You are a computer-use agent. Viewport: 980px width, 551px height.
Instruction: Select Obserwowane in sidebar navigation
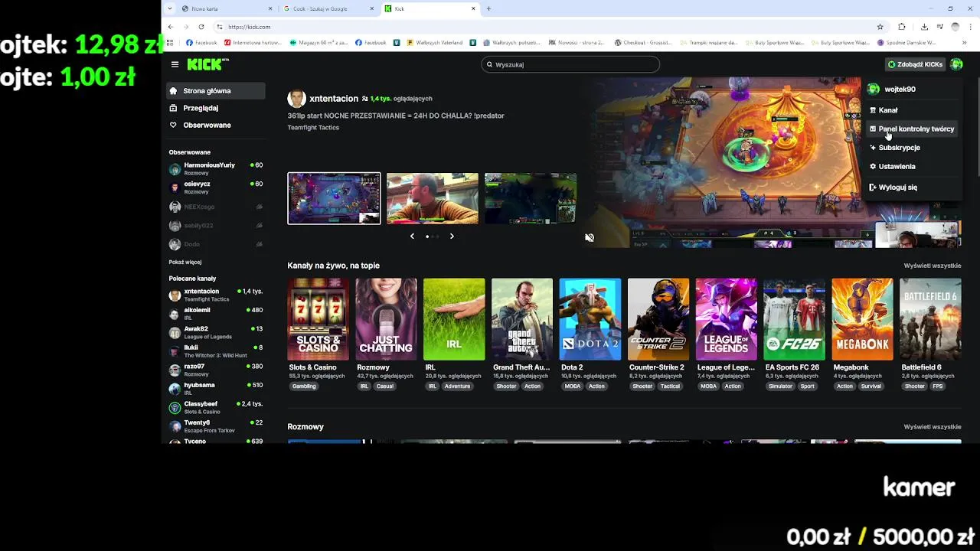216,125
